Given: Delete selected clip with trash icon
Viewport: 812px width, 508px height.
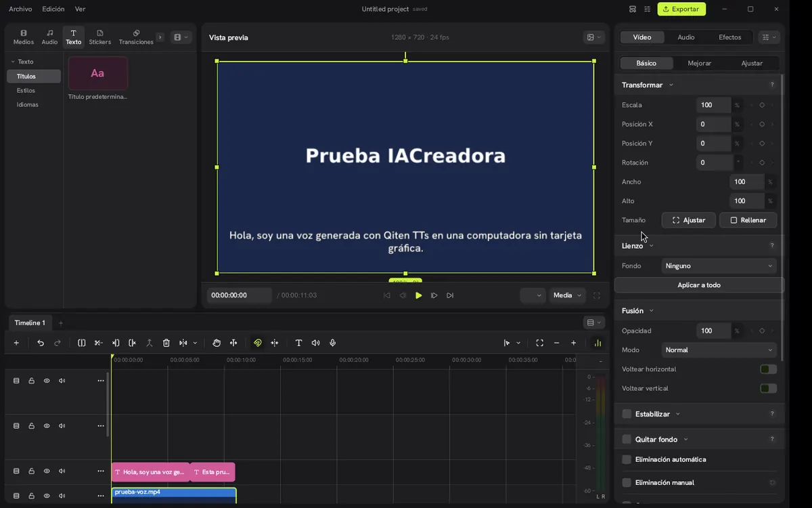Looking at the screenshot, I should click(166, 343).
